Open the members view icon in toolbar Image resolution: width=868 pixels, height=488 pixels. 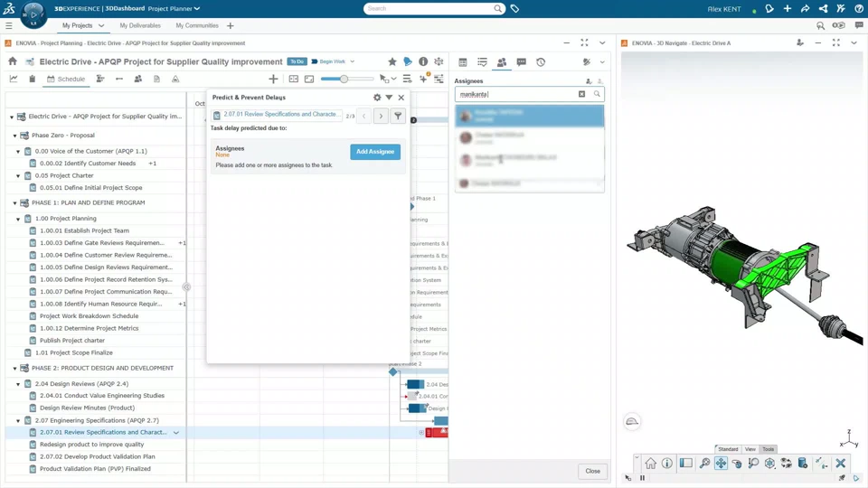click(x=137, y=80)
